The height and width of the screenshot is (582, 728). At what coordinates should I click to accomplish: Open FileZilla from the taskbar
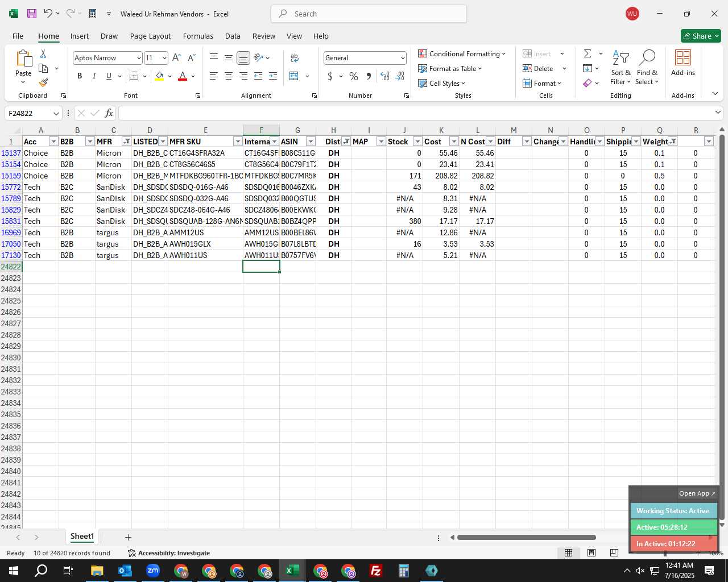[x=376, y=571]
